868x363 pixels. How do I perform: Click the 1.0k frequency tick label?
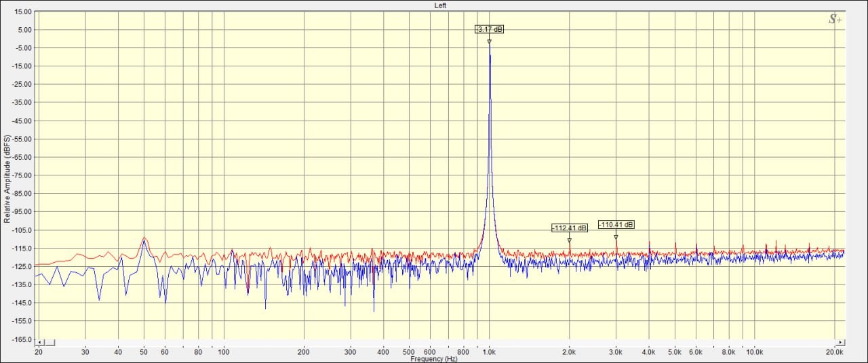(489, 352)
